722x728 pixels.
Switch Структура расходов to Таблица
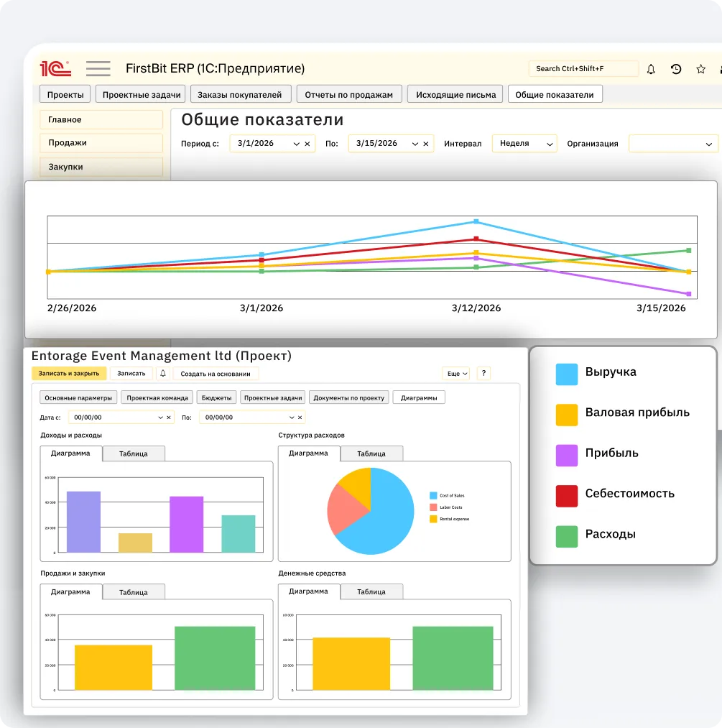tap(371, 453)
